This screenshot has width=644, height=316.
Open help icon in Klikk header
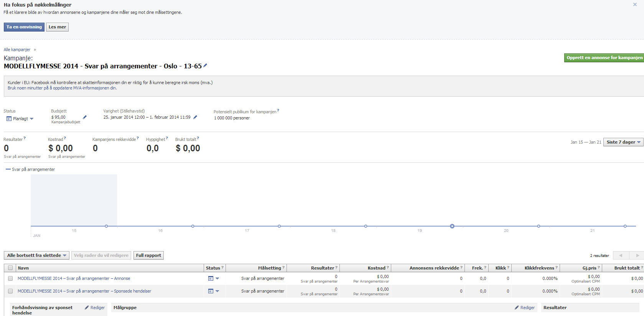[x=508, y=267]
